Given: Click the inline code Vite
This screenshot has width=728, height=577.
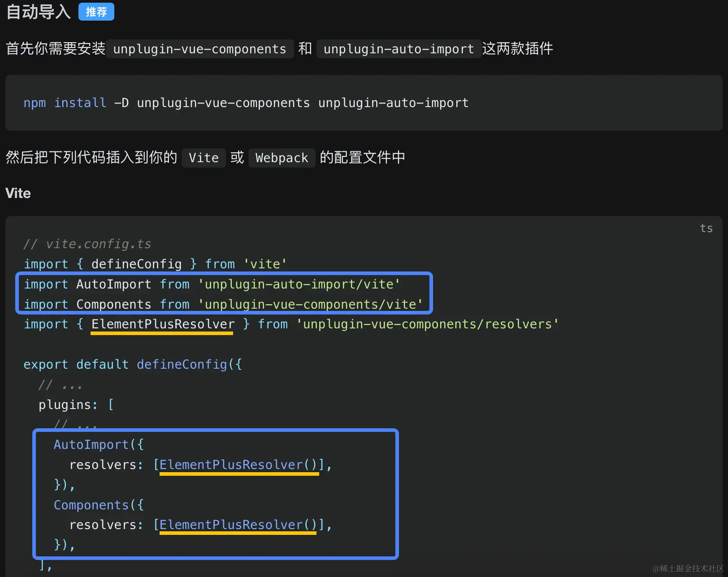Looking at the screenshot, I should pyautogui.click(x=204, y=158).
